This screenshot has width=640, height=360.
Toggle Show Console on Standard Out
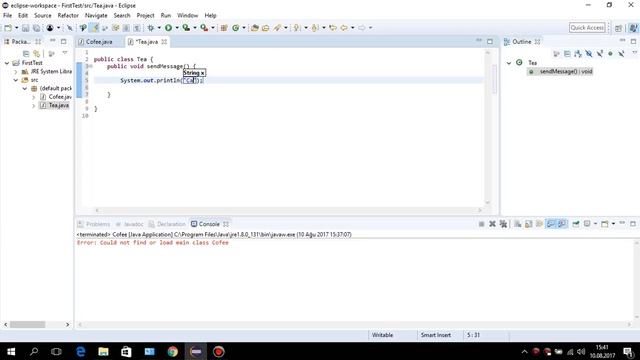point(551,224)
